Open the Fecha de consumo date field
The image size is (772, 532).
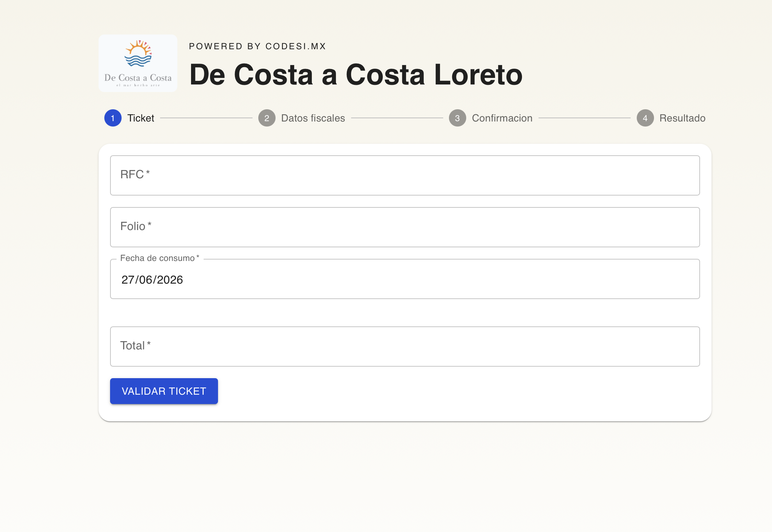[x=405, y=279]
